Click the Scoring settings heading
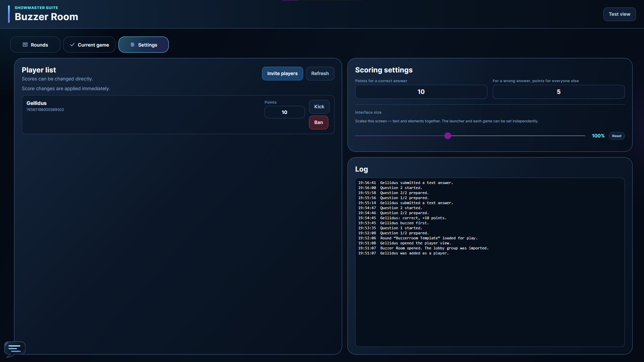The width and height of the screenshot is (644, 362). click(384, 70)
